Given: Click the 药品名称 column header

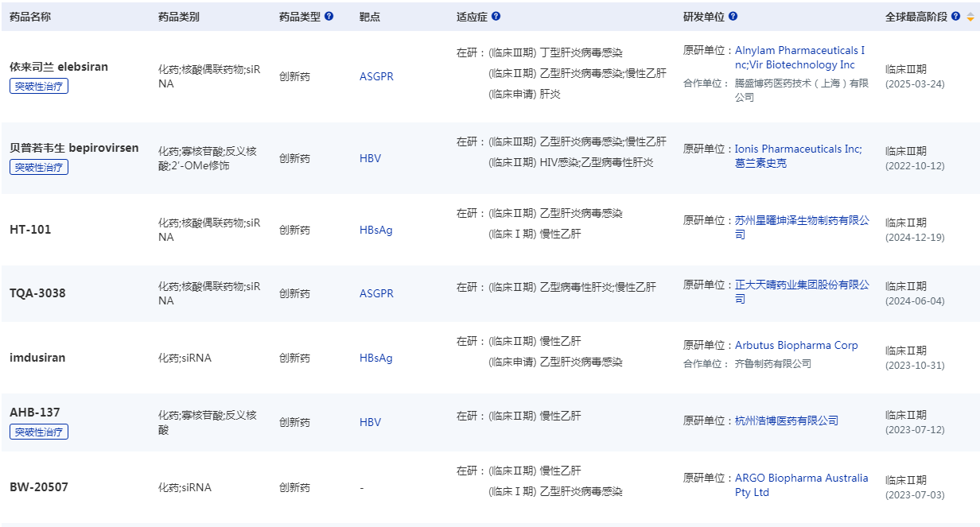Looking at the screenshot, I should click(30, 17).
